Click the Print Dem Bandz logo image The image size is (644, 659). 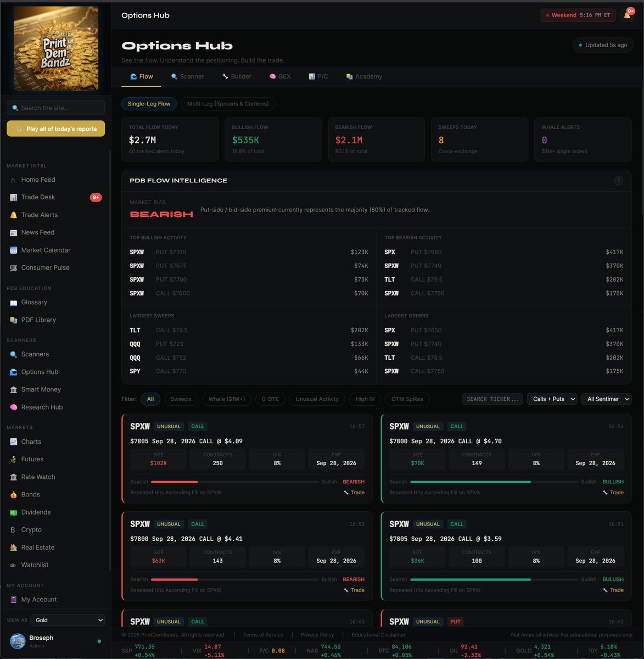click(x=55, y=48)
